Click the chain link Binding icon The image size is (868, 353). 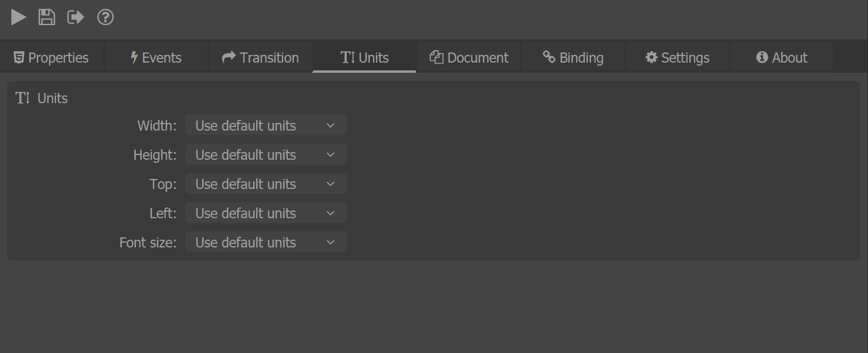[549, 57]
